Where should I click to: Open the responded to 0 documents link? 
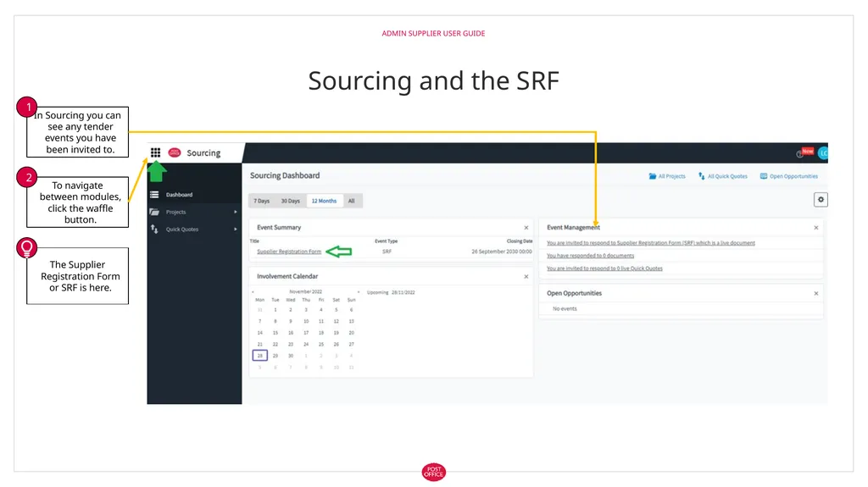(x=591, y=256)
